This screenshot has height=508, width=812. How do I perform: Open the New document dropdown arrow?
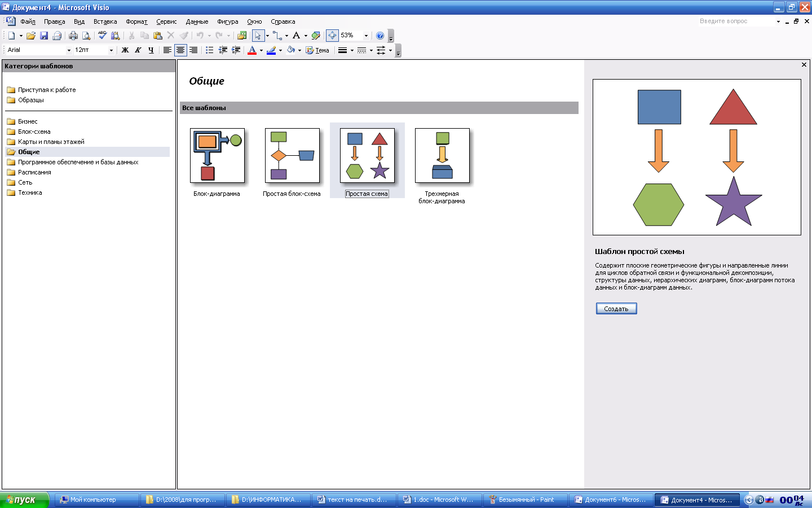21,36
